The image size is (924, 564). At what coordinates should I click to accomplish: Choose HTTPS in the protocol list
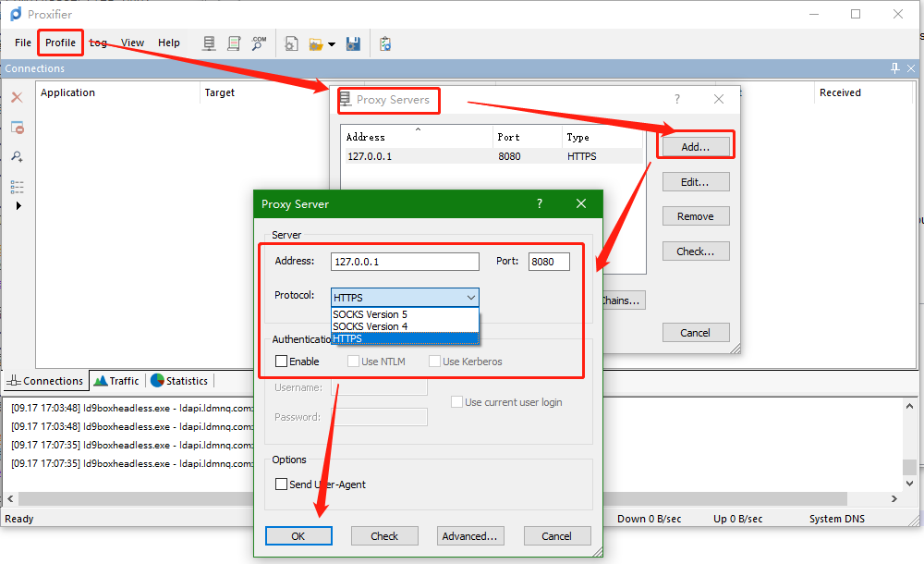click(405, 338)
